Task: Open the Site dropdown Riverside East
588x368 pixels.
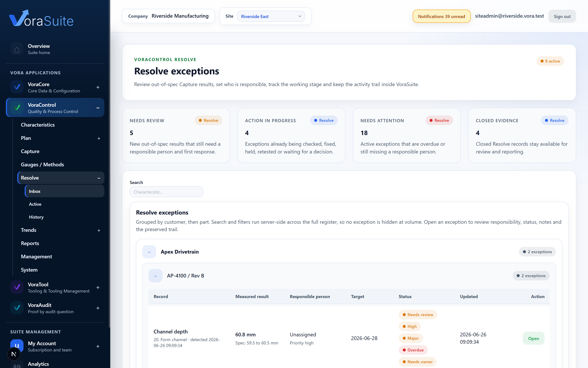Action: pyautogui.click(x=271, y=16)
